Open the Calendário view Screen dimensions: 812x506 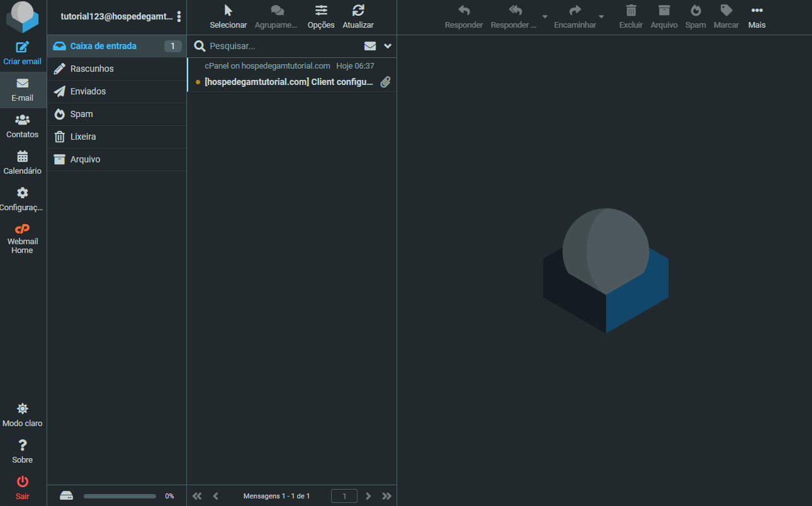pos(23,162)
